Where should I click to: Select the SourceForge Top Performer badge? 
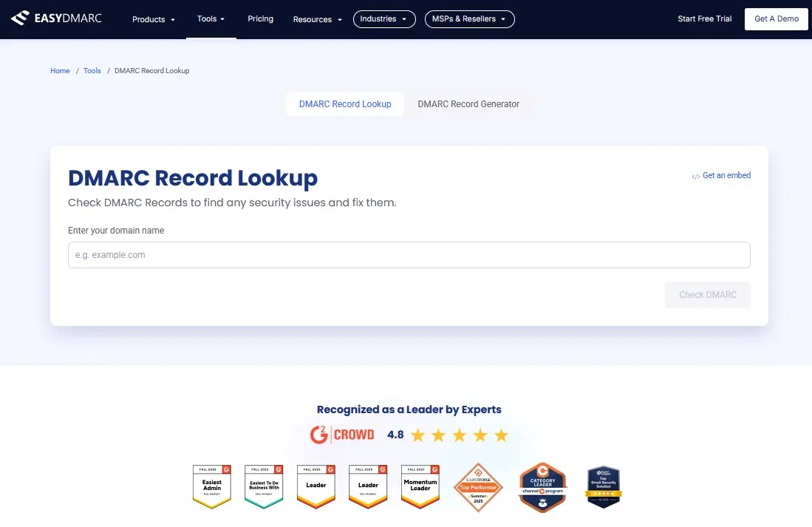click(478, 487)
